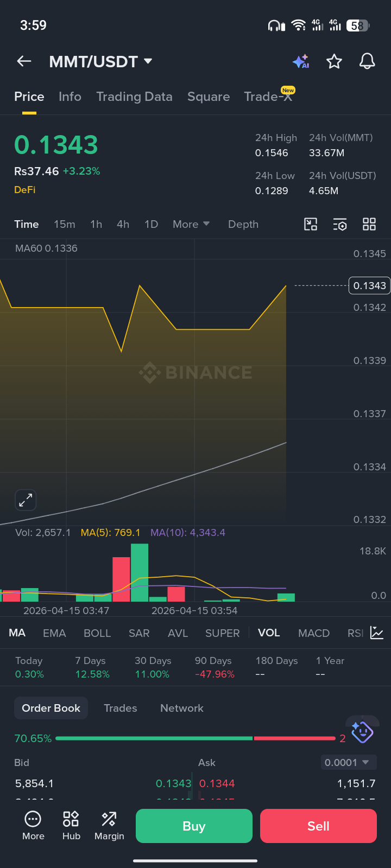Screen dimensions: 391x868
Task: Toggle the RSI sub-indicator
Action: pyautogui.click(x=355, y=633)
